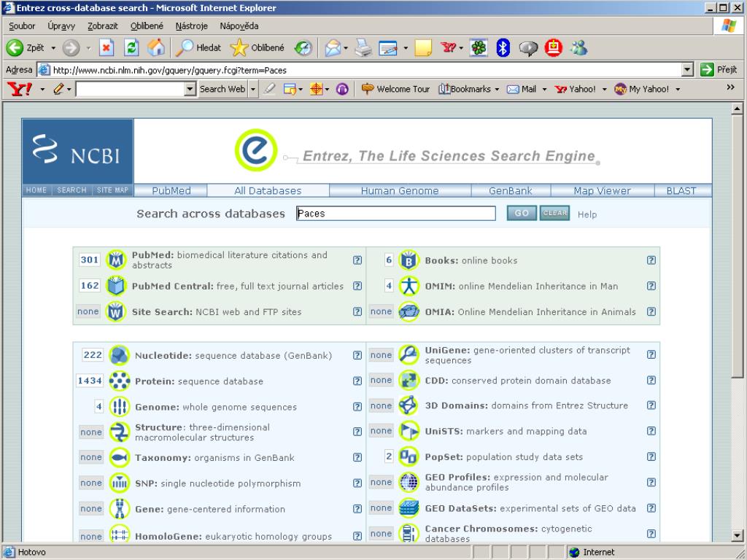This screenshot has height=560, width=747.
Task: Click the NCBI SITE MAP link
Action: pos(112,190)
